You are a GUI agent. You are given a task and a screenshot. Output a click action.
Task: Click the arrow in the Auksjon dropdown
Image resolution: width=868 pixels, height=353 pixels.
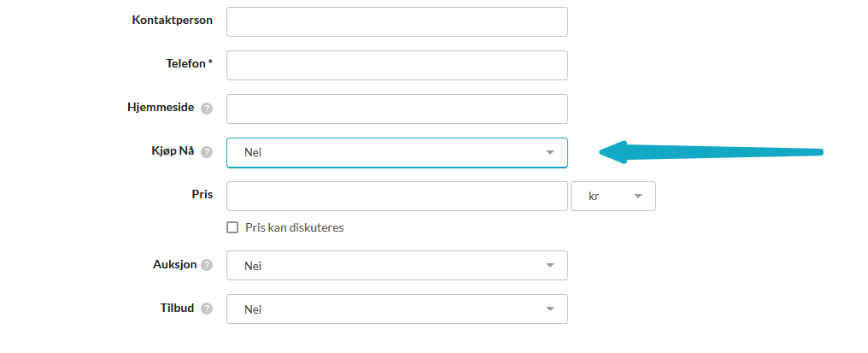click(550, 266)
